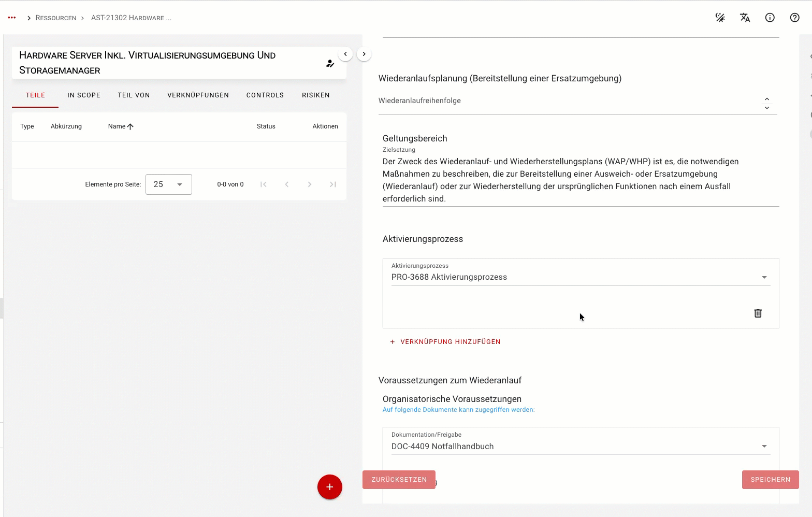Click the Speichern button
The width and height of the screenshot is (812, 517).
click(771, 480)
